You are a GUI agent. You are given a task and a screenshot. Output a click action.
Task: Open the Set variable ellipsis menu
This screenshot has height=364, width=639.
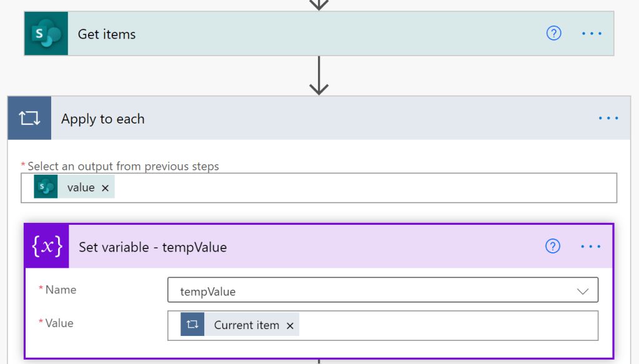pos(590,247)
